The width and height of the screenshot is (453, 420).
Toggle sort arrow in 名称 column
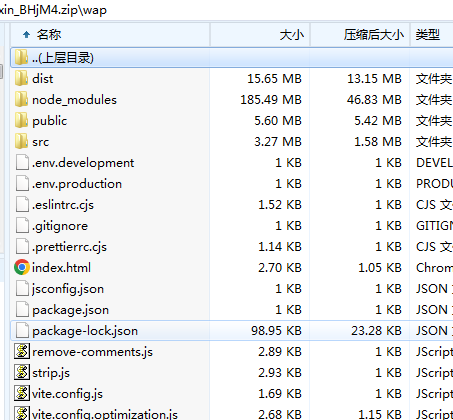26,34
